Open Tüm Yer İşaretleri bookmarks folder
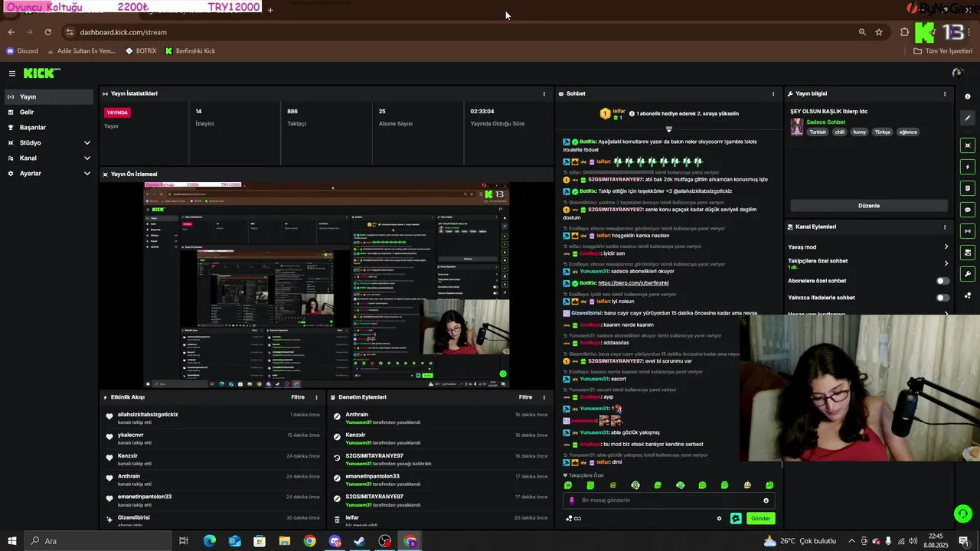 (943, 51)
